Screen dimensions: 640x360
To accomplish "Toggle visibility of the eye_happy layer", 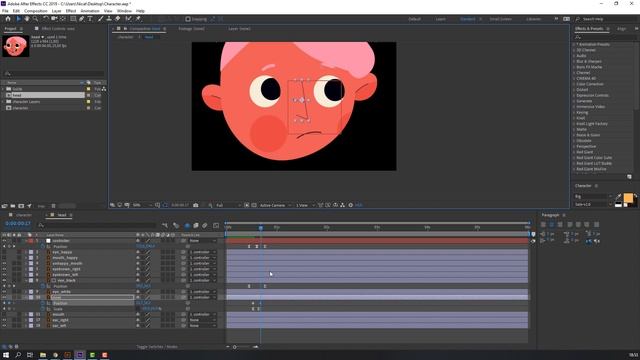I will click(x=4, y=252).
